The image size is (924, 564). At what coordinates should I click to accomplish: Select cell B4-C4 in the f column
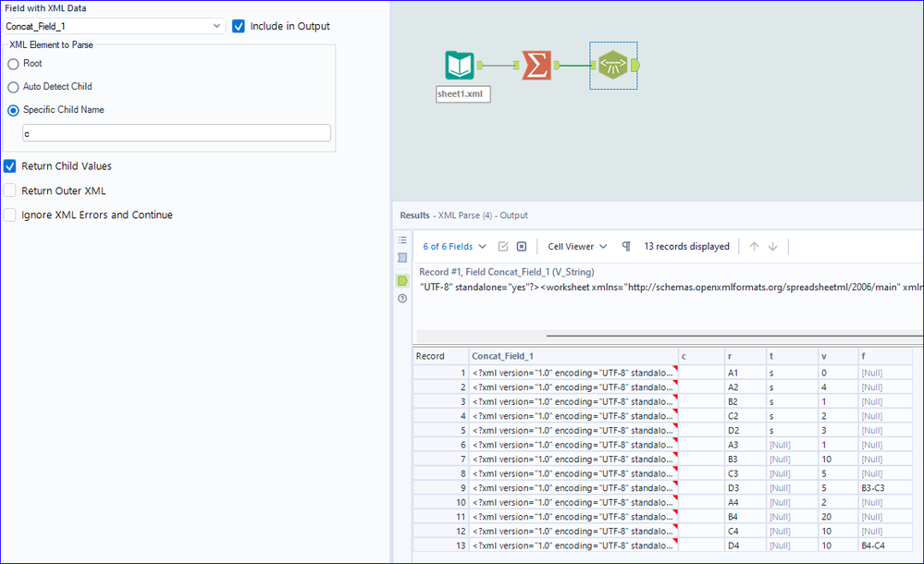[885, 546]
